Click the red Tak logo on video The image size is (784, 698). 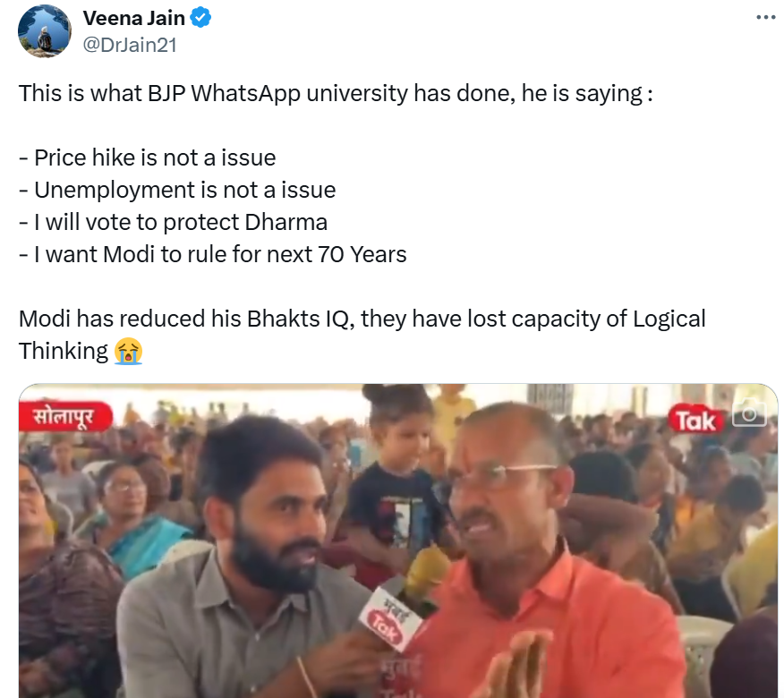(x=696, y=421)
